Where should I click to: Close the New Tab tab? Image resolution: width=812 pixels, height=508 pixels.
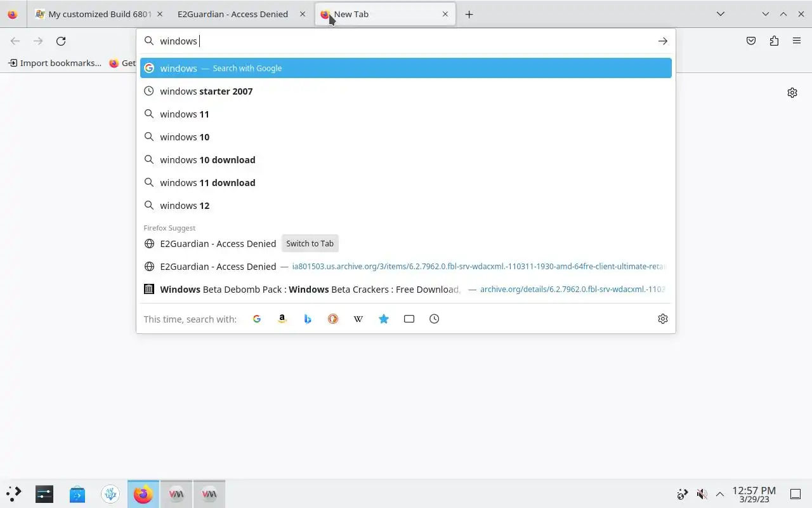(445, 14)
